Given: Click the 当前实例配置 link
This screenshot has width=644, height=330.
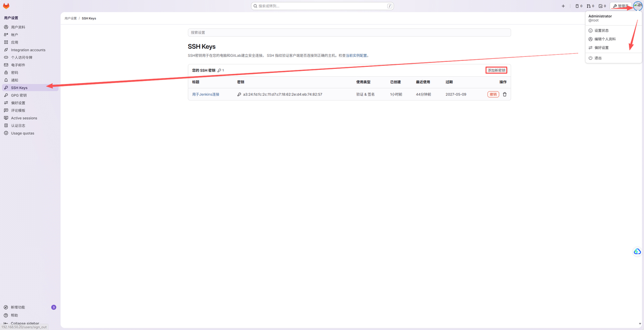Looking at the screenshot, I should tap(357, 56).
